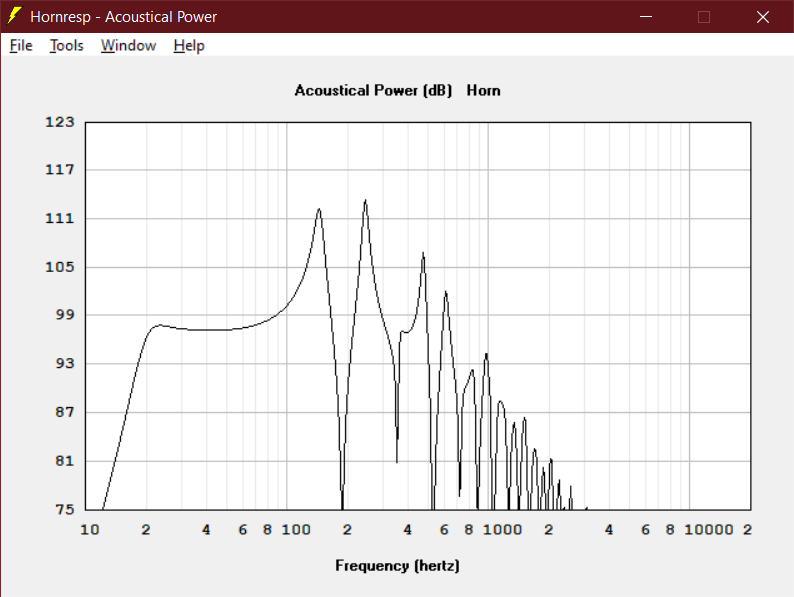
Task: Open the File menu
Action: pyautogui.click(x=21, y=46)
